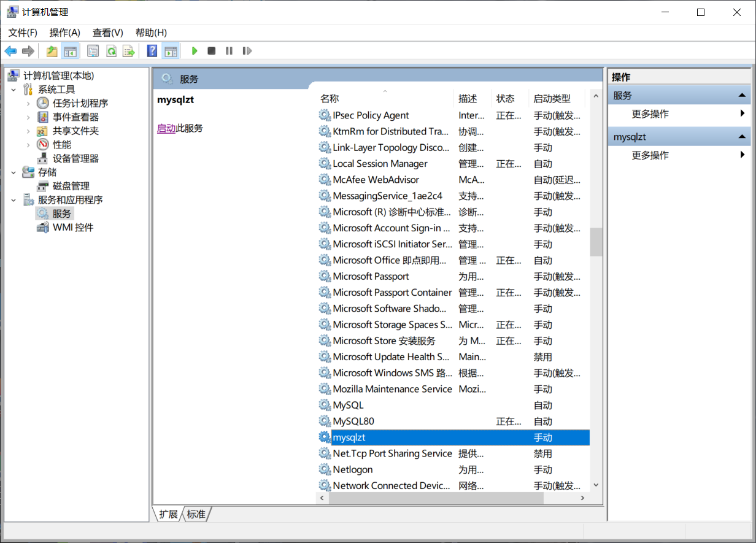Click the 服务 gear icon in tree
The image size is (756, 543).
coord(43,214)
